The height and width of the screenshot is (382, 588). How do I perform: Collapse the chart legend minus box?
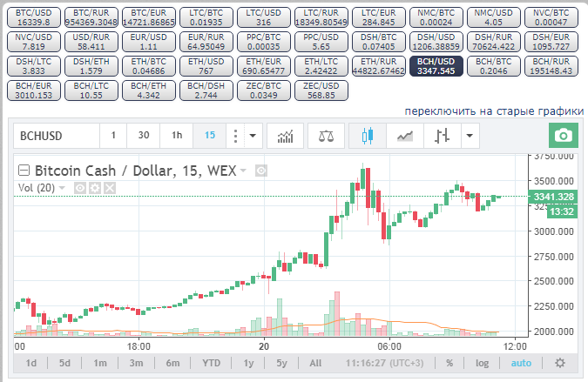[24, 171]
